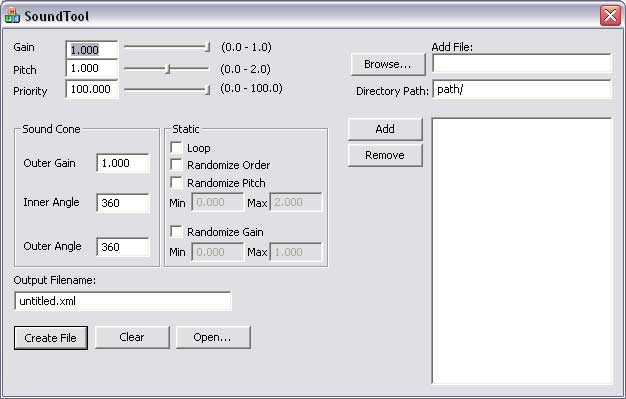
Task: Click the Clear button
Action: pyautogui.click(x=132, y=337)
